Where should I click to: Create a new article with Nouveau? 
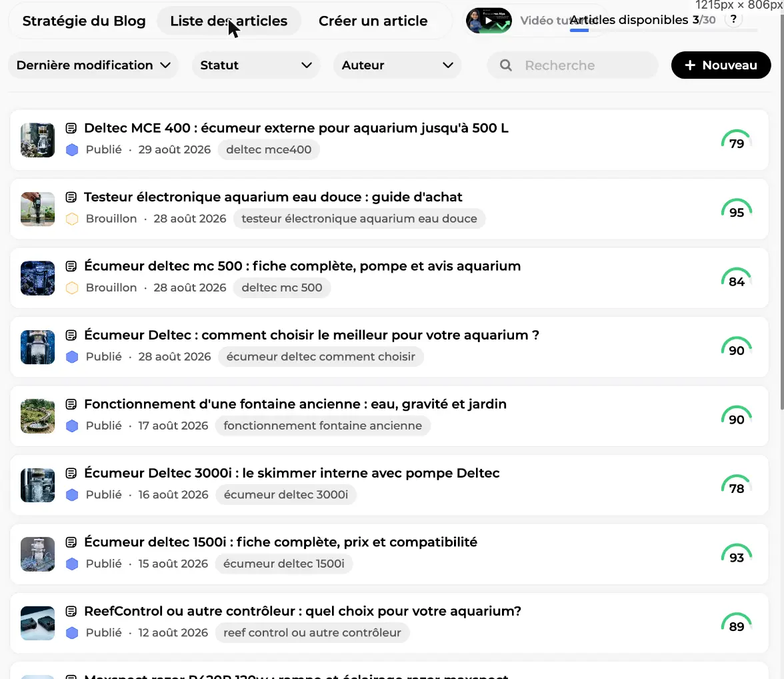[721, 65]
